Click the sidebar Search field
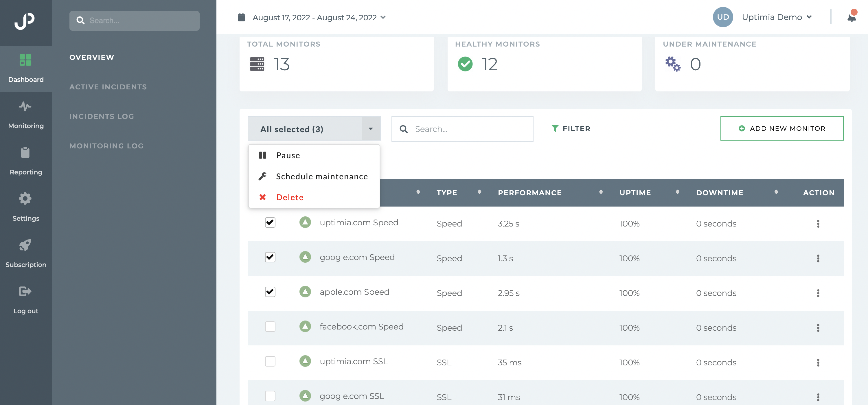 [x=135, y=21]
